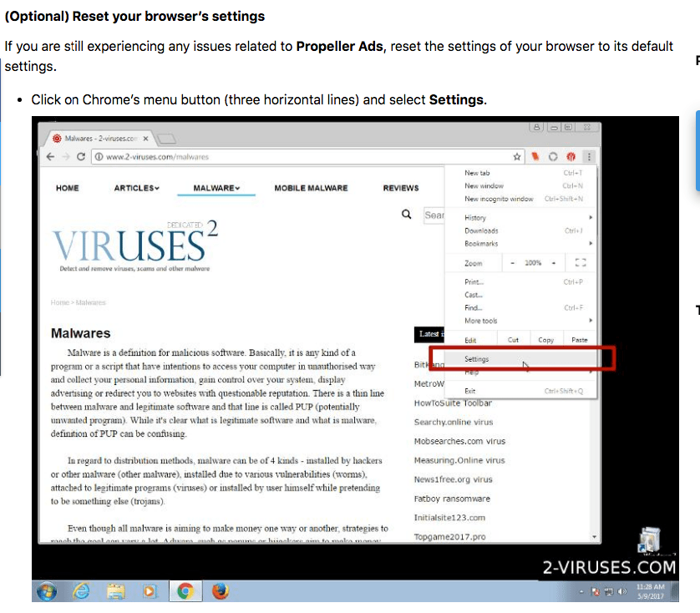The height and width of the screenshot is (613, 700).
Task: Click scrollbar down arrow in browser
Action: pos(594,537)
